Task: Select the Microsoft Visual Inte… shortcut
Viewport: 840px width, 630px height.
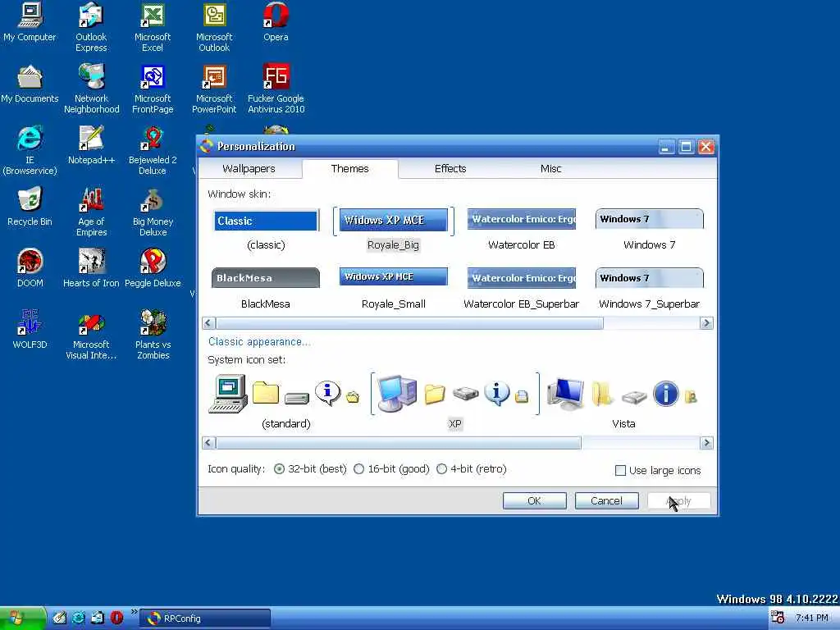Action: (91, 335)
